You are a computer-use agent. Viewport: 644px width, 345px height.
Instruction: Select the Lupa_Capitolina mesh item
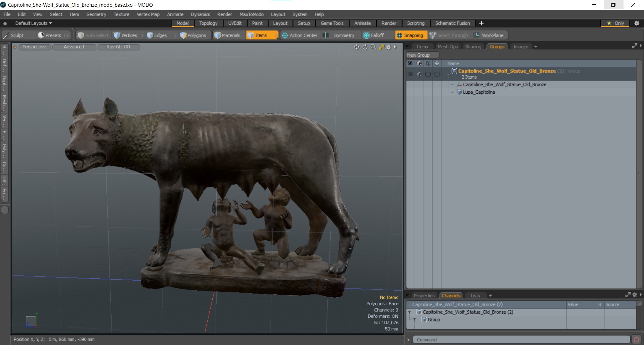click(x=479, y=92)
